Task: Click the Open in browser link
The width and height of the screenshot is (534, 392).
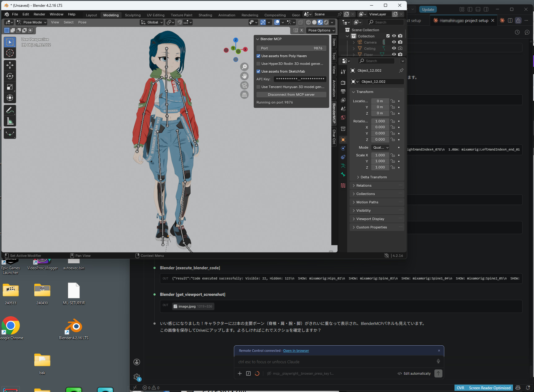Action: [x=296, y=351]
